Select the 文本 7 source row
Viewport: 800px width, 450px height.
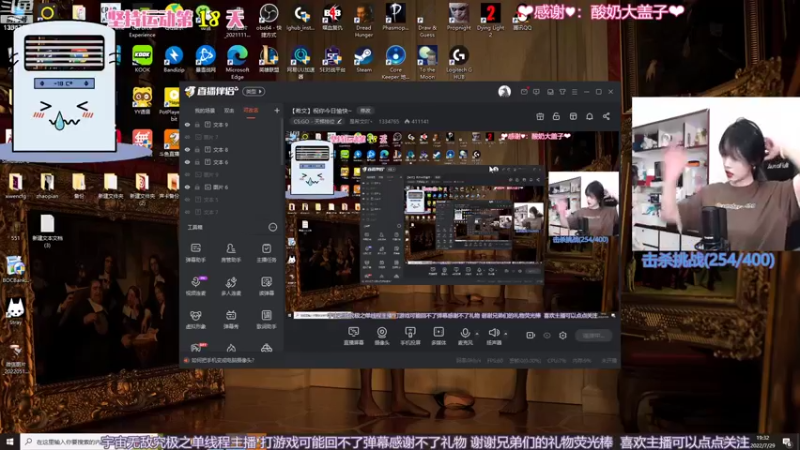pyautogui.click(x=231, y=212)
